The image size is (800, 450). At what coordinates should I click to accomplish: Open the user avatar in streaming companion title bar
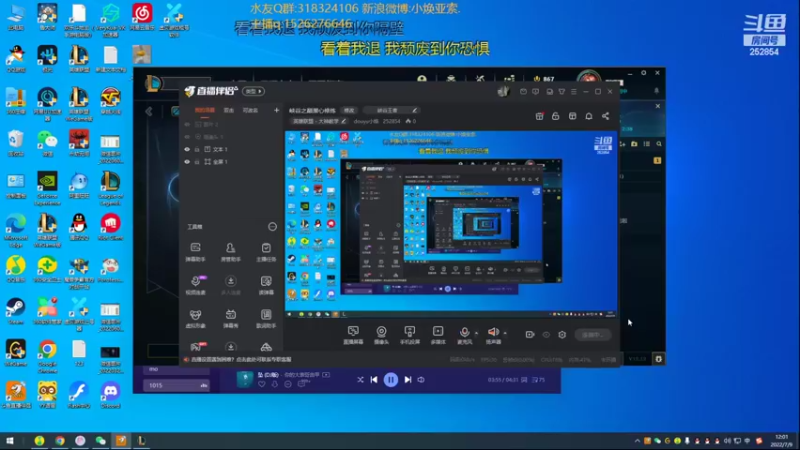point(504,91)
